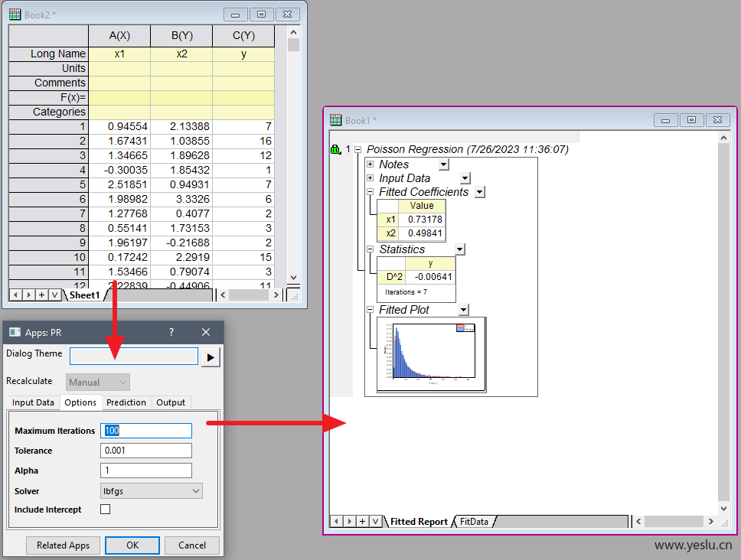
Task: Go to next sheet arrow in Book1
Action: [349, 521]
